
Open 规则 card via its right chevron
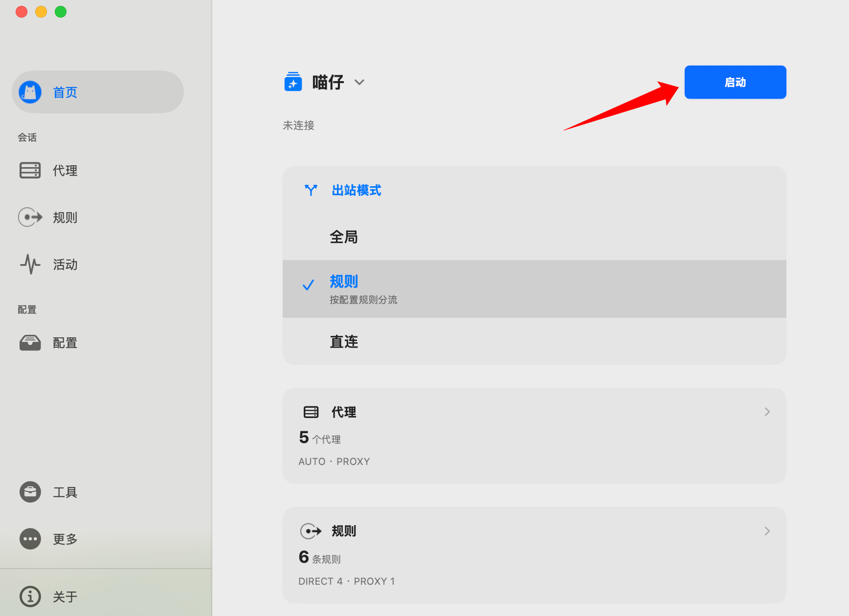pyautogui.click(x=767, y=531)
